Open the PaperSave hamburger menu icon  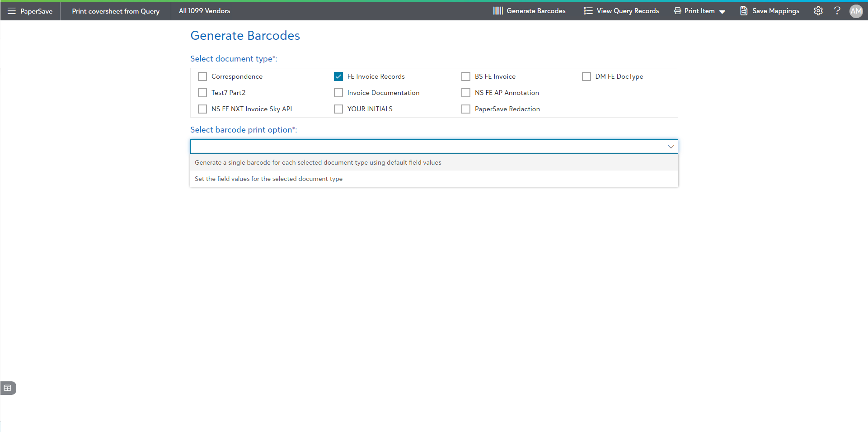tap(12, 11)
